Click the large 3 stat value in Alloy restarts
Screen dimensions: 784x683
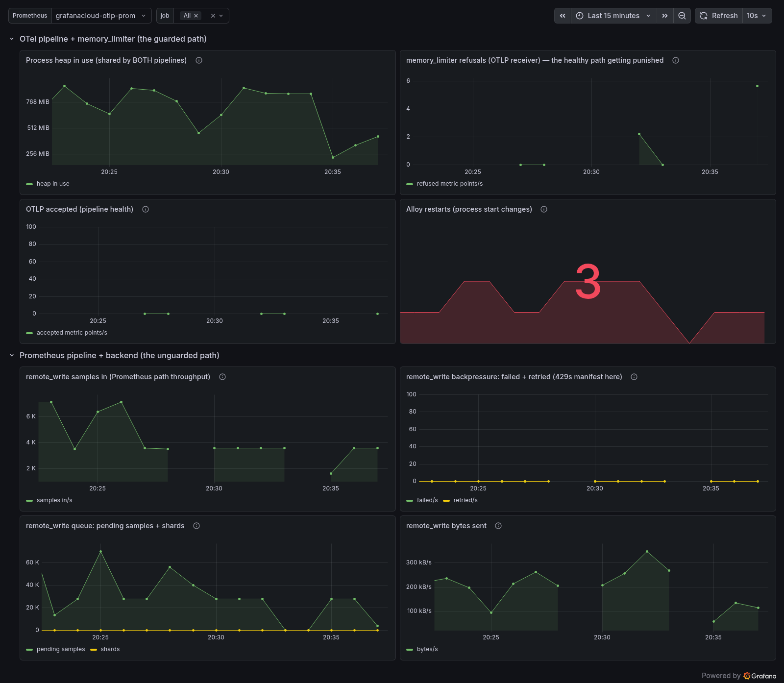pos(588,282)
